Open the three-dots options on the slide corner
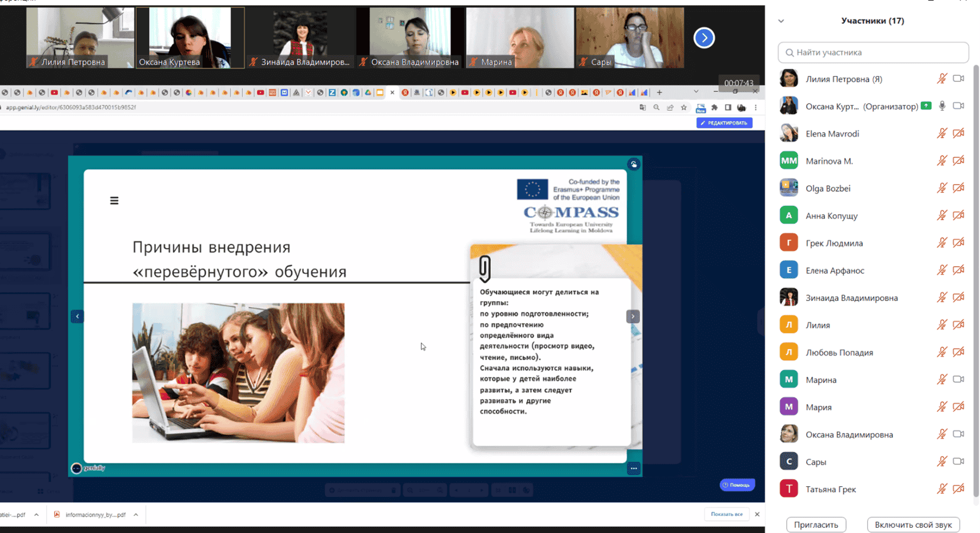This screenshot has width=980, height=533. point(634,469)
